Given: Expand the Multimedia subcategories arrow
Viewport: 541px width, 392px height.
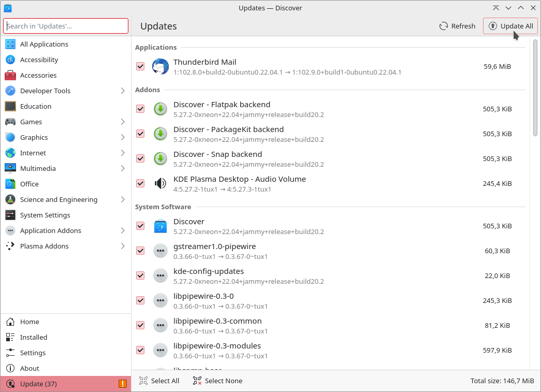Looking at the screenshot, I should tap(123, 169).
